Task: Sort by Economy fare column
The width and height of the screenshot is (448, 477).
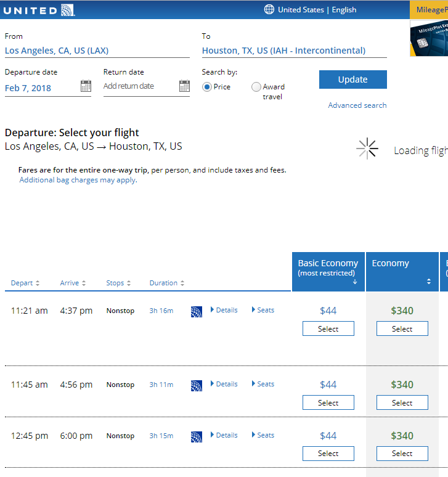Action: tap(402, 271)
